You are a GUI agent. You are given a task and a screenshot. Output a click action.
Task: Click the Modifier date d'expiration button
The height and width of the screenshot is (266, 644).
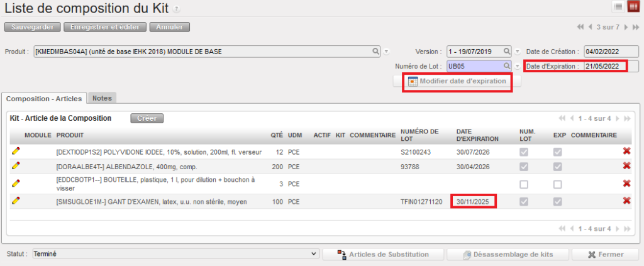[457, 81]
